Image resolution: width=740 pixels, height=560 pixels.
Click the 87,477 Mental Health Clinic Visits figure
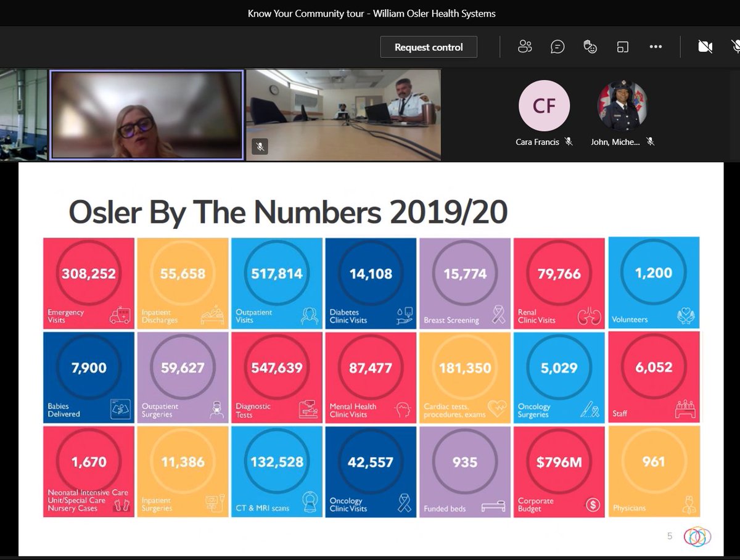371,368
